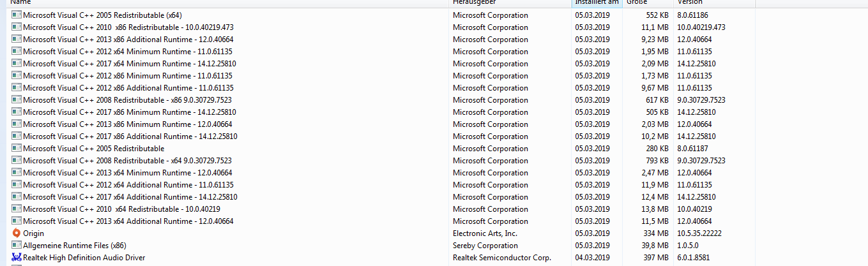Viewport: 868px width, 266px height.
Task: Click size value "13,8 MB"
Action: coord(655,209)
